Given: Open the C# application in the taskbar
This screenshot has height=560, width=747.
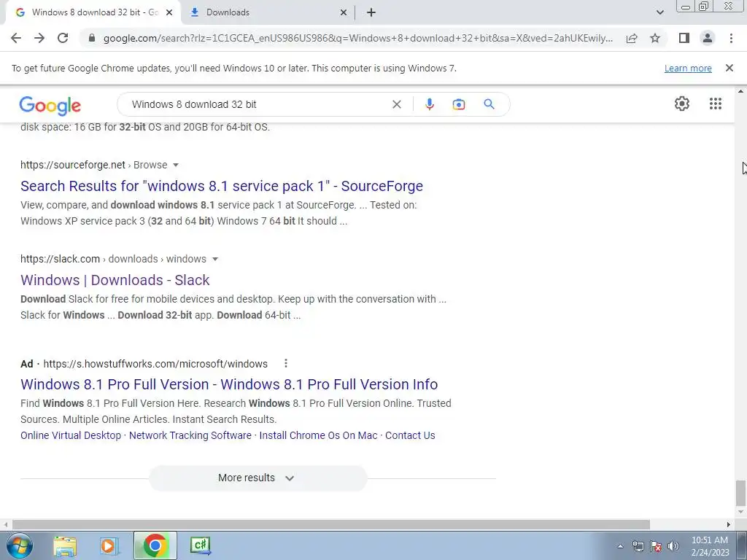Looking at the screenshot, I should (x=200, y=545).
